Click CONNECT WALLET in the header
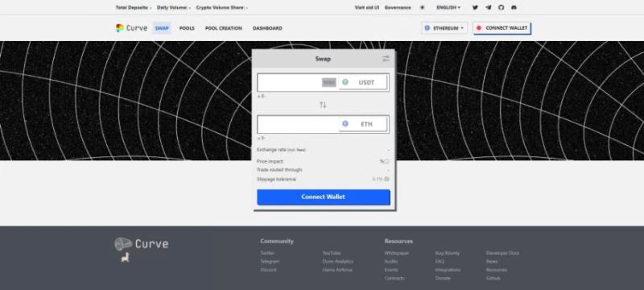This screenshot has height=290, width=644. click(x=502, y=28)
